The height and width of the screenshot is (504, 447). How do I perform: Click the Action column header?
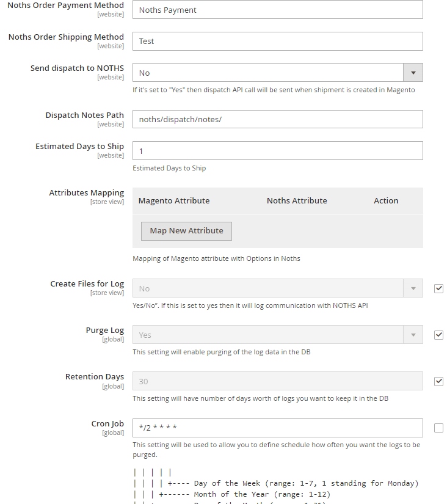(x=386, y=200)
